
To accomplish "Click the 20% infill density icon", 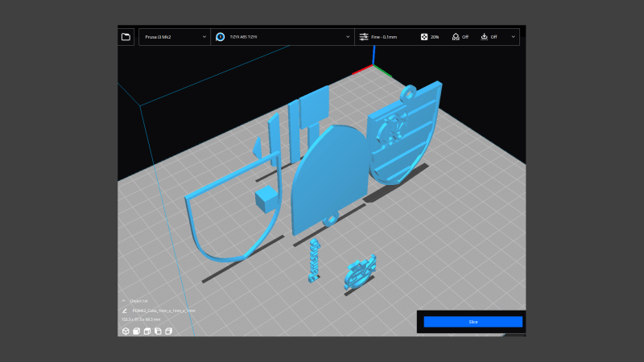I will point(424,37).
